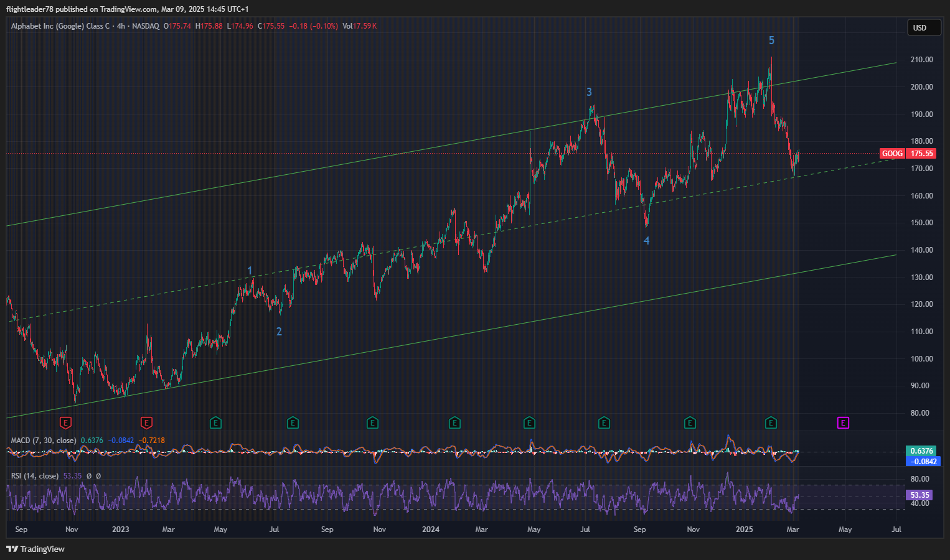Open the green earnings marker in early 2025
Screen dimensions: 950x560
coord(771,423)
